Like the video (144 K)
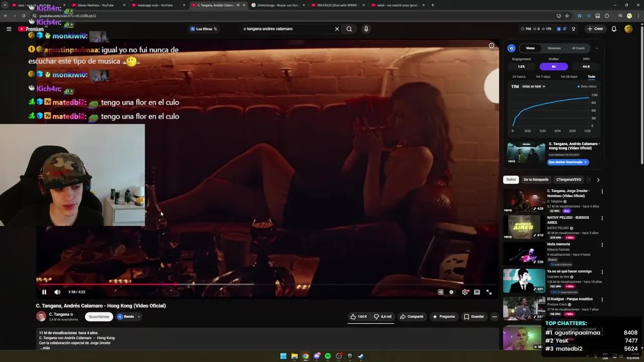 coord(359,317)
